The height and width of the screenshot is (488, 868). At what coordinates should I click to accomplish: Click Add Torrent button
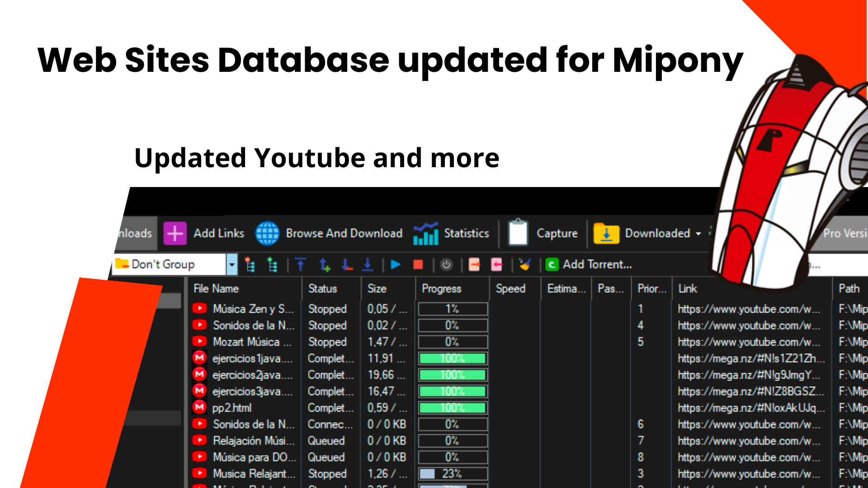(589, 265)
